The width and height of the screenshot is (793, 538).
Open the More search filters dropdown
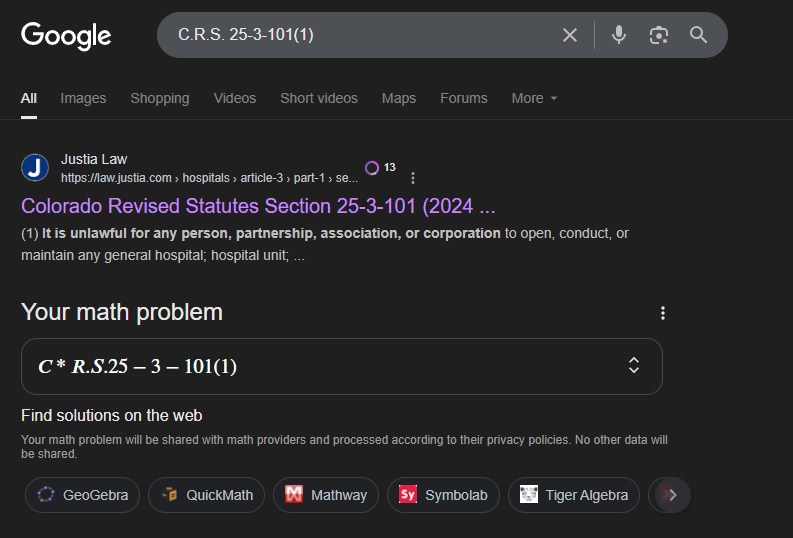(x=534, y=98)
